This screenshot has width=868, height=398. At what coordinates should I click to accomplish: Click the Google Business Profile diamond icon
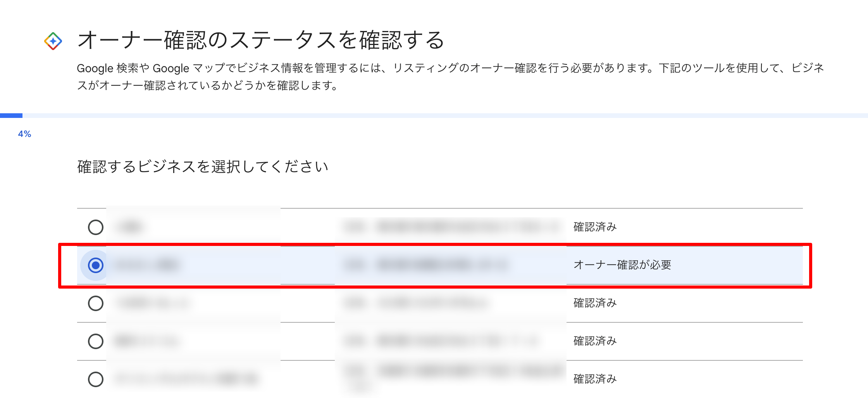(x=54, y=40)
